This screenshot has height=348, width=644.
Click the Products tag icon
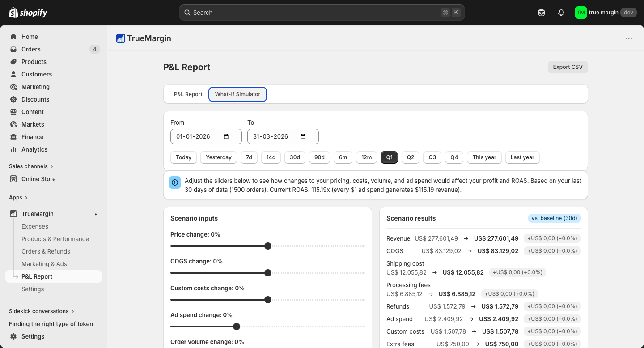[x=13, y=62]
